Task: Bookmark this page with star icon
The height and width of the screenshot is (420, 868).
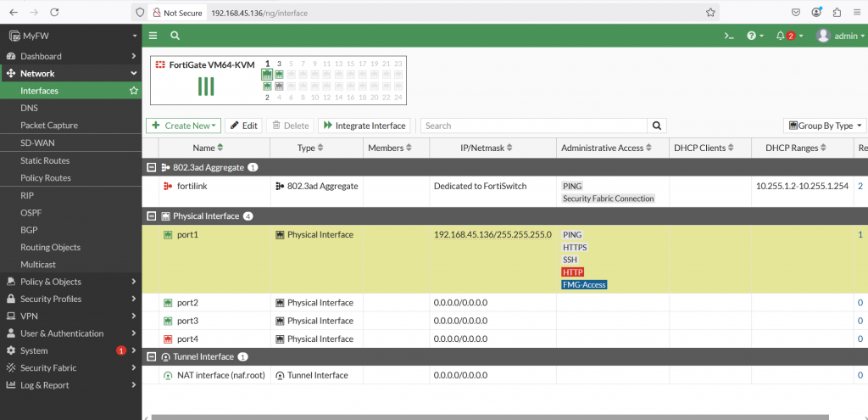Action: [711, 12]
